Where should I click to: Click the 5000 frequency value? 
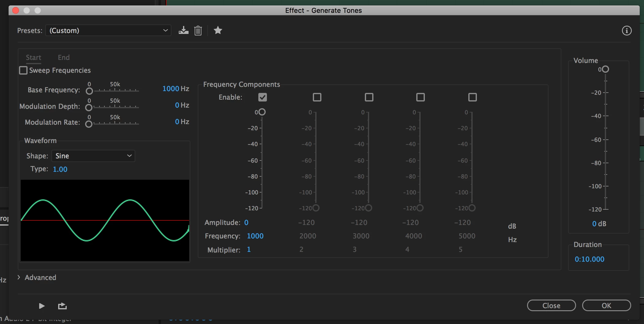click(467, 236)
